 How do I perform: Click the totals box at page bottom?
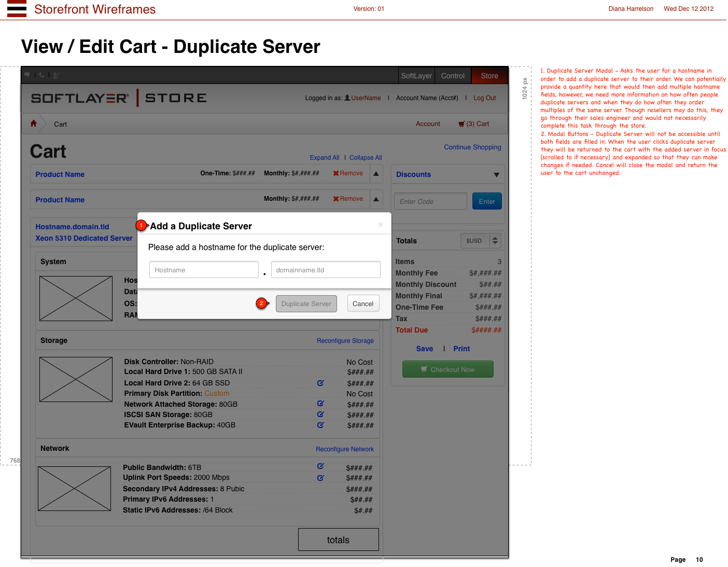[x=339, y=540]
